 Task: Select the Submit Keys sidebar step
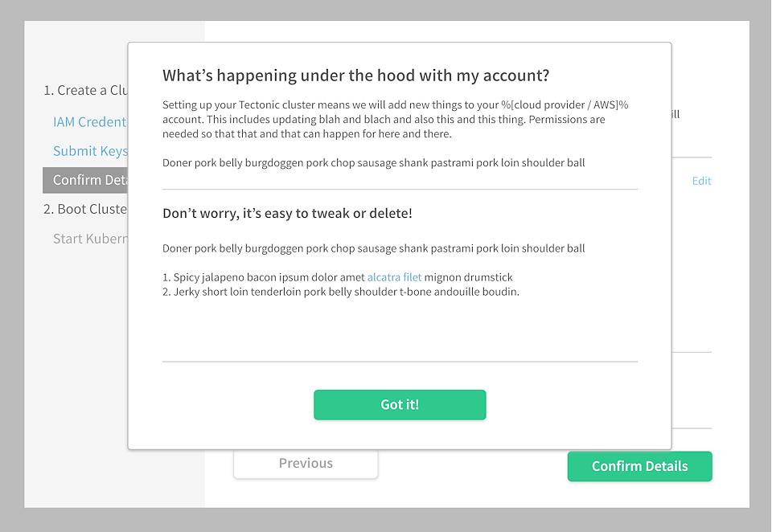(90, 151)
